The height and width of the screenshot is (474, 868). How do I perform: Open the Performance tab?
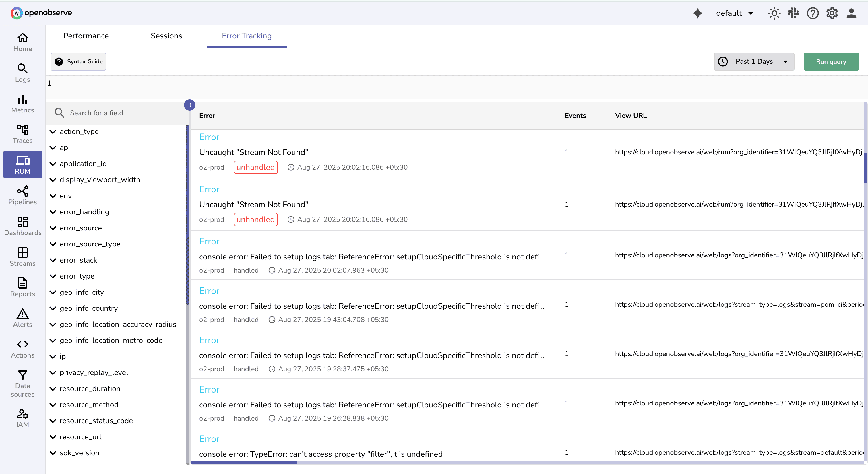[x=86, y=36]
